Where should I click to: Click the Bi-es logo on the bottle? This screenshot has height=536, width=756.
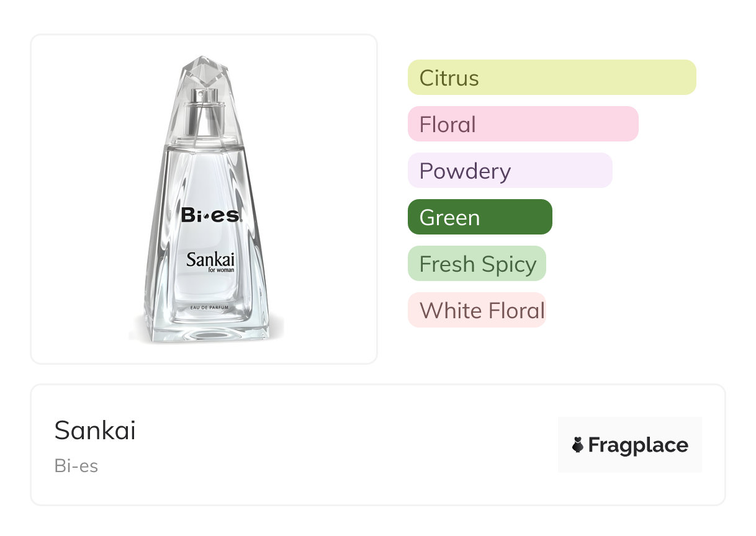coord(210,215)
